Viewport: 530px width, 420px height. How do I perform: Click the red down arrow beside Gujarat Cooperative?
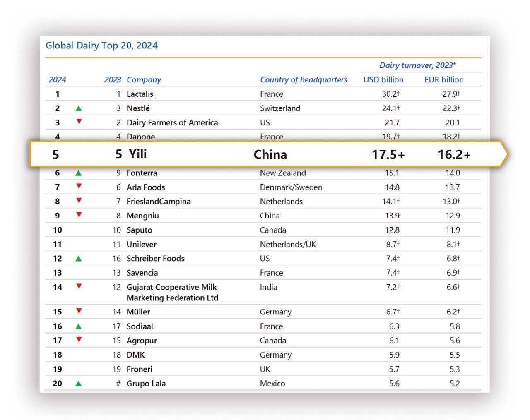tap(79, 287)
